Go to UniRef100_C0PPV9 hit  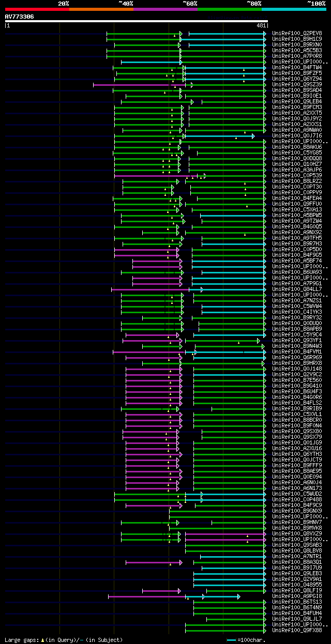pos(297,192)
